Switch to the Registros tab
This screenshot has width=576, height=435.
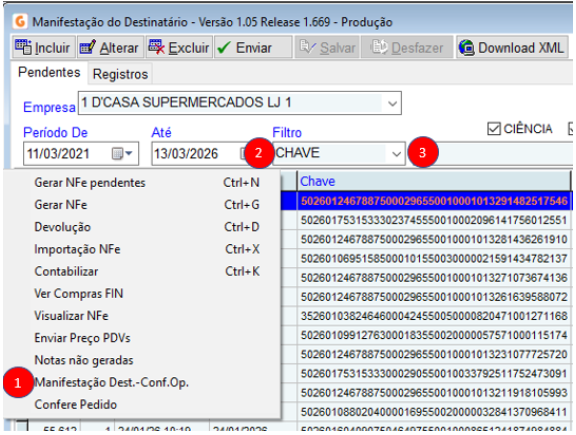click(120, 74)
